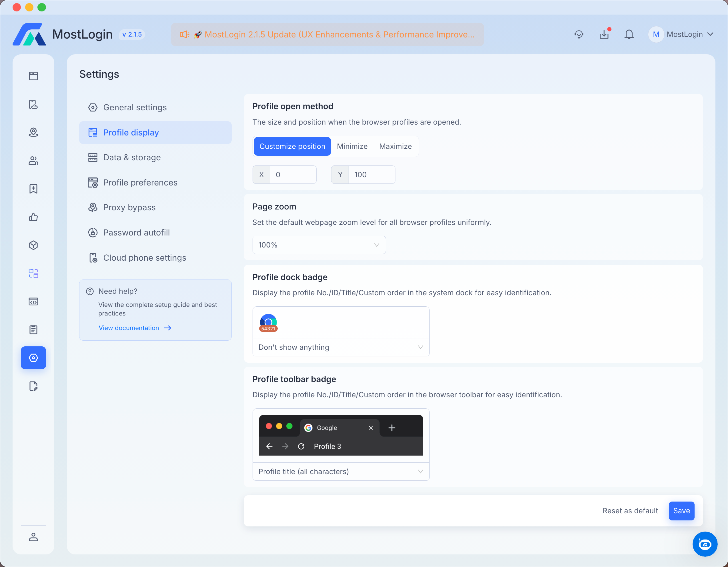Open the bookmark-plus sidebar icon
This screenshot has height=567, width=728.
coord(33,189)
